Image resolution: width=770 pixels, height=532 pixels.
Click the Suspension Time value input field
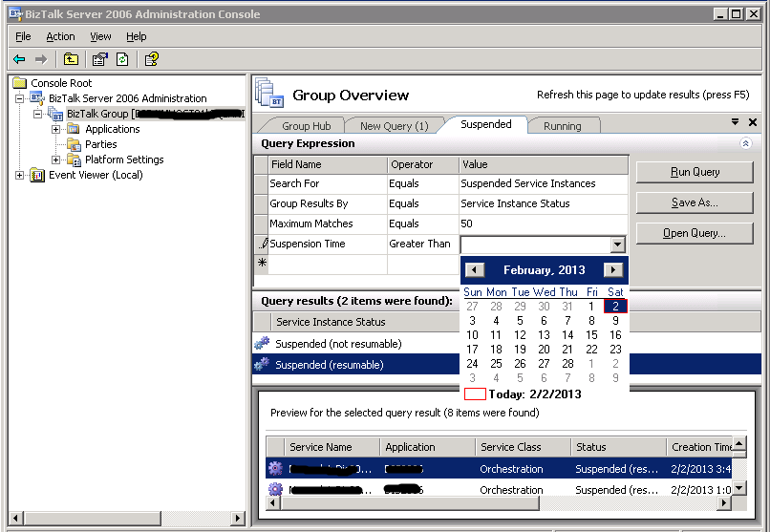pyautogui.click(x=535, y=244)
